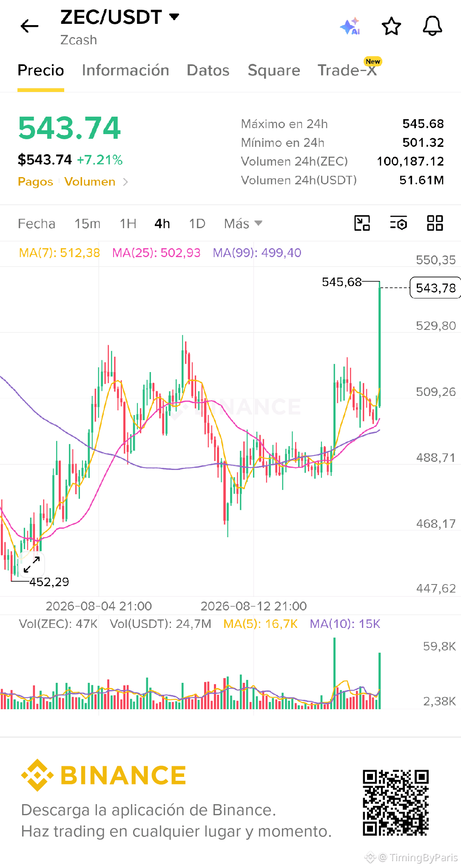Open the multi-chart grid layout icon
This screenshot has height=868, width=461.
coord(435,223)
